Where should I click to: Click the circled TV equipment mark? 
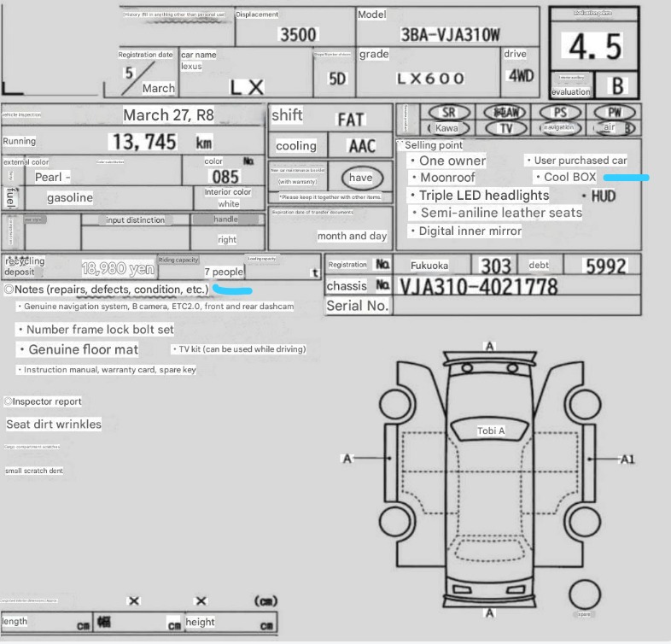(x=506, y=127)
